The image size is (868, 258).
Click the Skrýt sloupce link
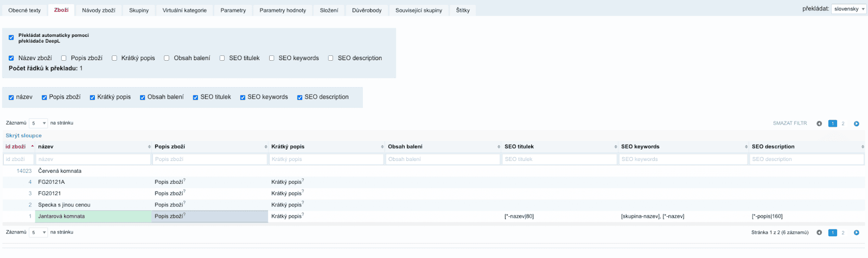pos(24,136)
